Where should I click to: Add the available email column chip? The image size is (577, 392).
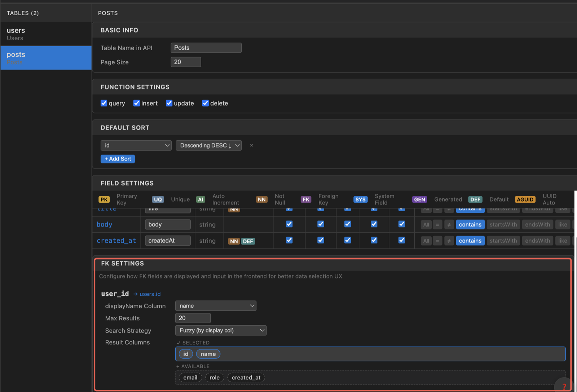pos(190,378)
